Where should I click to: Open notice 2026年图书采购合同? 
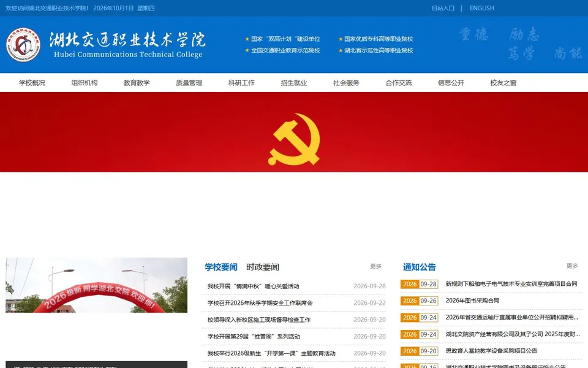(472, 301)
